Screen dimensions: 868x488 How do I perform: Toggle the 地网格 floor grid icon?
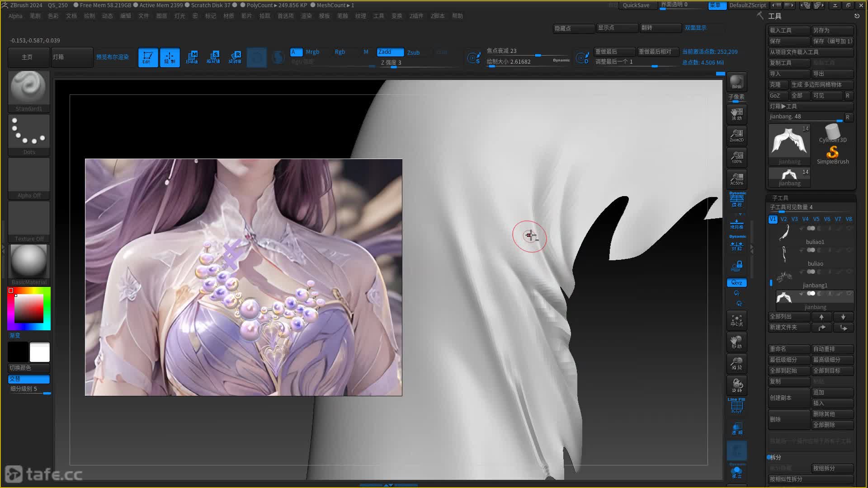coord(737,223)
